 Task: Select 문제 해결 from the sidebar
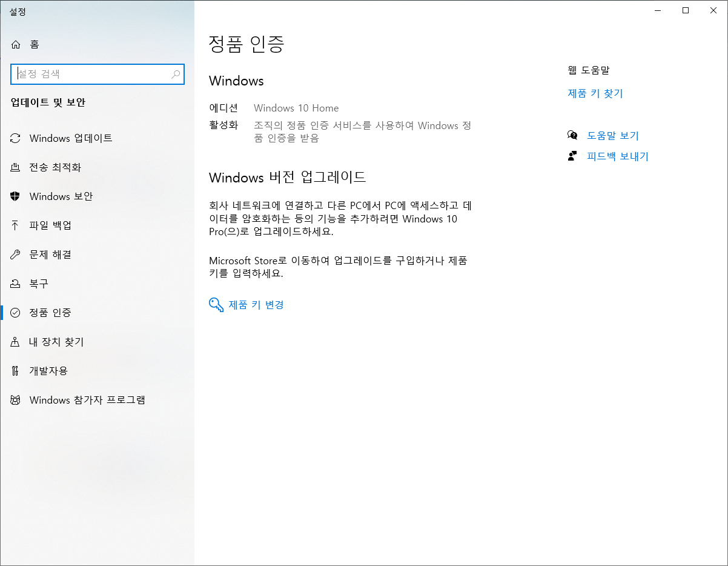(97, 255)
